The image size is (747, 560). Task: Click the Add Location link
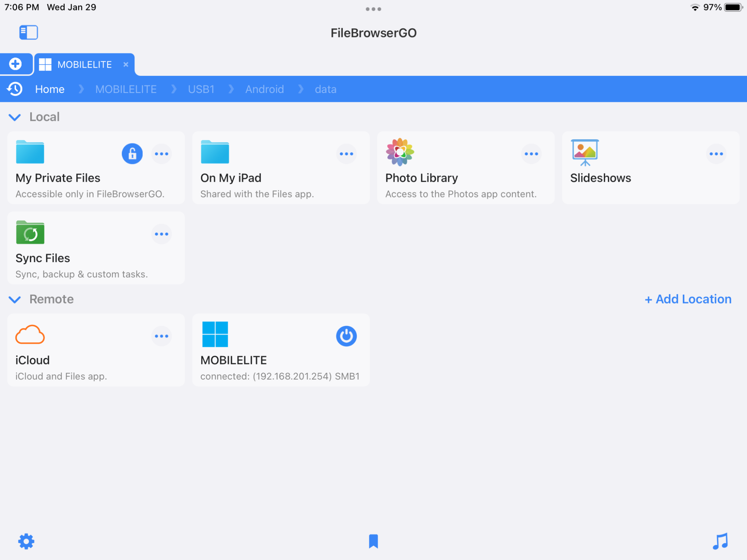(688, 299)
